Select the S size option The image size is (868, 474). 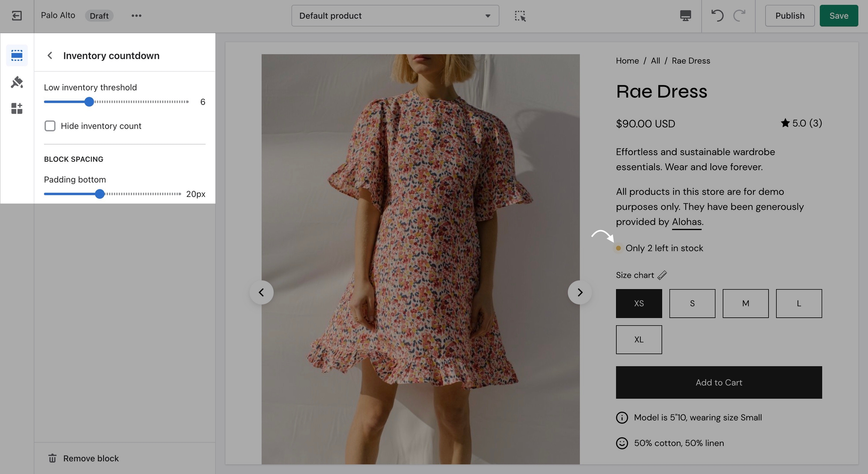[x=692, y=303]
